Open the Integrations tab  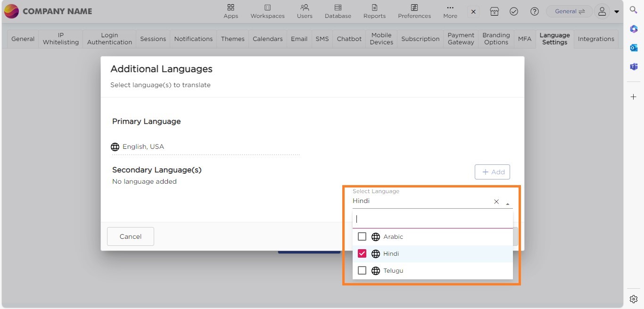coord(596,39)
